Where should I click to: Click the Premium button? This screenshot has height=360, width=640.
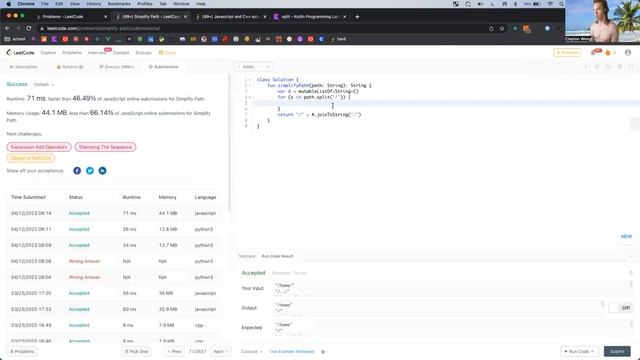point(567,53)
